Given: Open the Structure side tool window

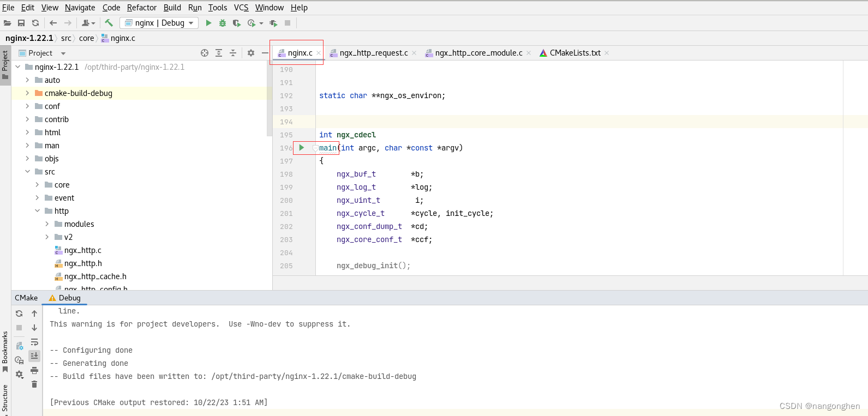Looking at the screenshot, I should tap(5, 400).
